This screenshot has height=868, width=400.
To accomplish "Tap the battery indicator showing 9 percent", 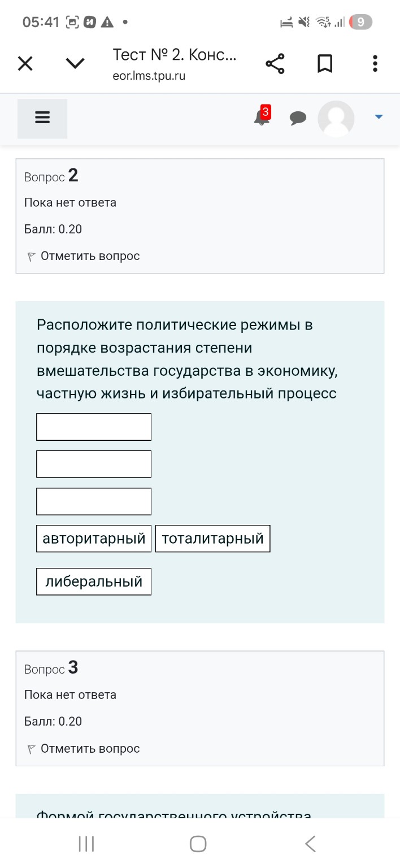I will [x=360, y=21].
